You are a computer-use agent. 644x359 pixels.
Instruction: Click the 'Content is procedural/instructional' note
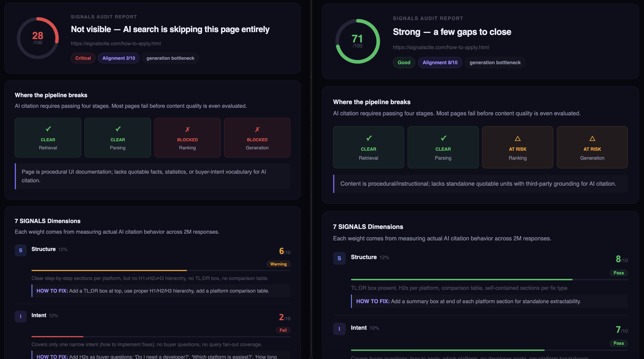point(480,184)
